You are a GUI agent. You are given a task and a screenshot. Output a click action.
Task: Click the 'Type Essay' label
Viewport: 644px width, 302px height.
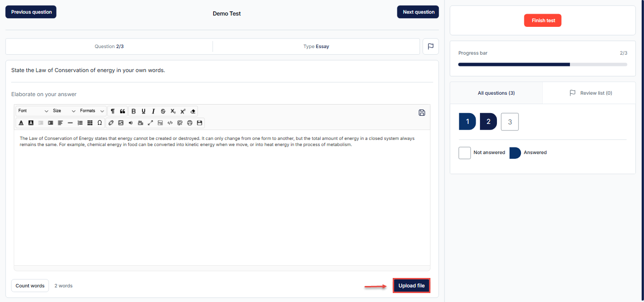point(316,47)
